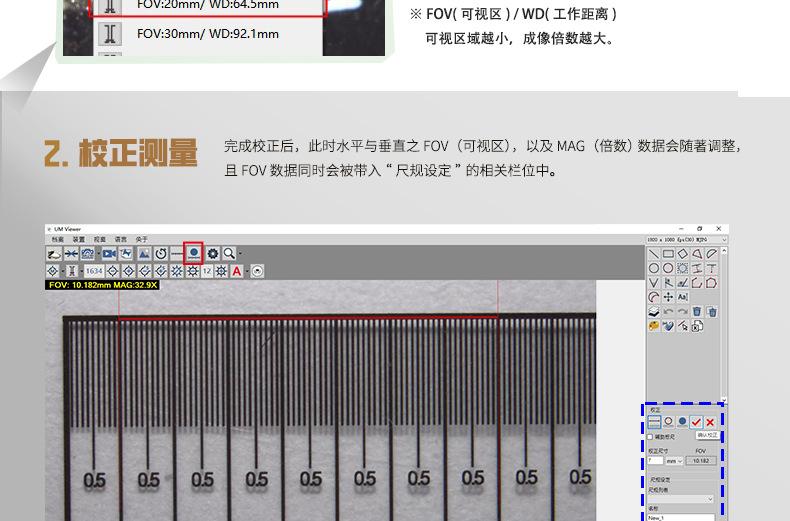Select the line calibration mode button
The height and width of the screenshot is (521, 790).
pos(654,422)
